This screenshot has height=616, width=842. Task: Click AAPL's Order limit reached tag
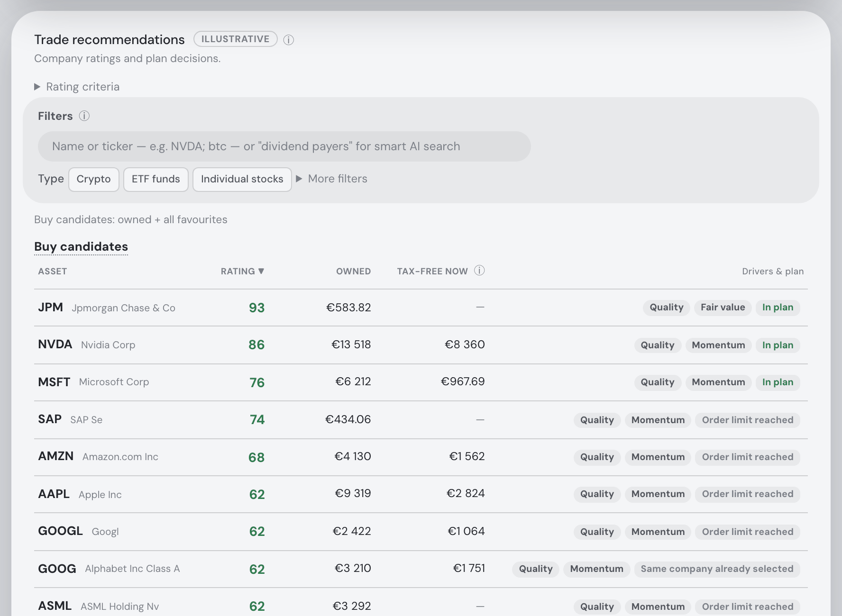(x=748, y=494)
